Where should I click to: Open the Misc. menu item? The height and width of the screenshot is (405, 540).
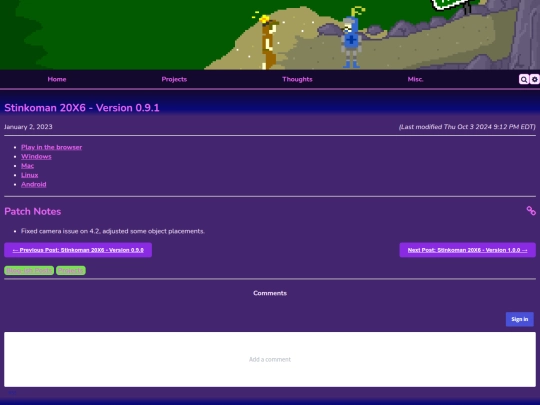[415, 79]
